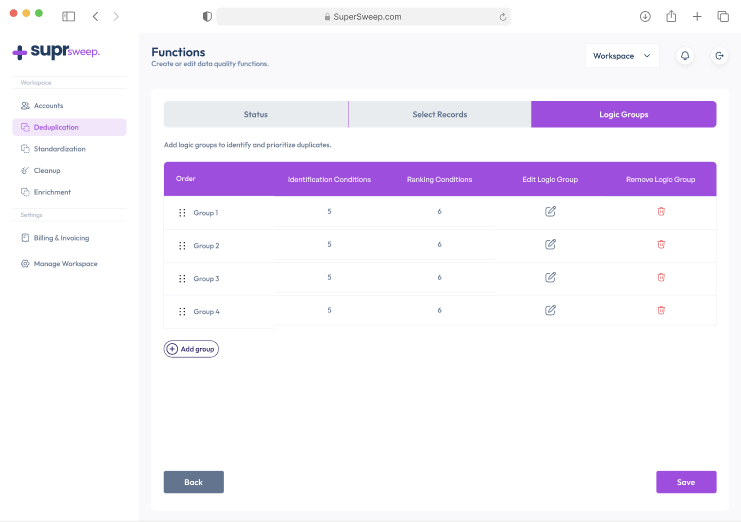Switch to the Status tab

click(x=256, y=114)
